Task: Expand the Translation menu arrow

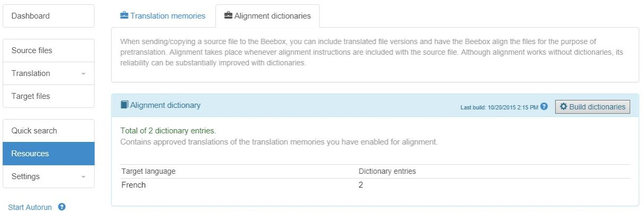Action: tap(83, 74)
